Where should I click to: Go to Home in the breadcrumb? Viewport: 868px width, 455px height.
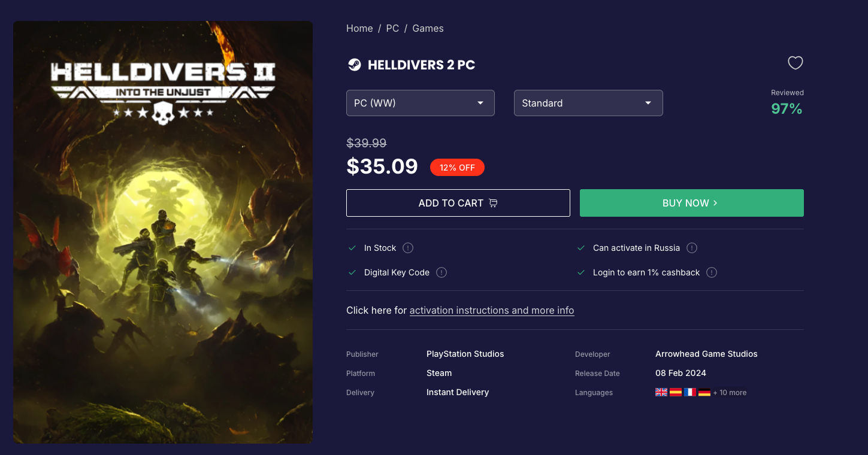coord(359,28)
